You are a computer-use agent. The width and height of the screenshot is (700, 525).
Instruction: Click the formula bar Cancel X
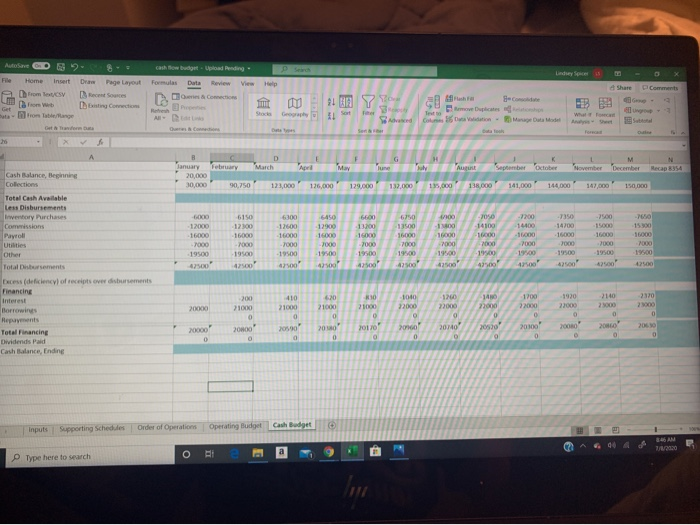point(65,142)
